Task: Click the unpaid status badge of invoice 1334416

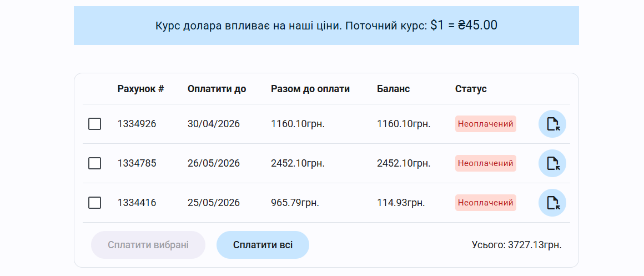Action: point(485,203)
